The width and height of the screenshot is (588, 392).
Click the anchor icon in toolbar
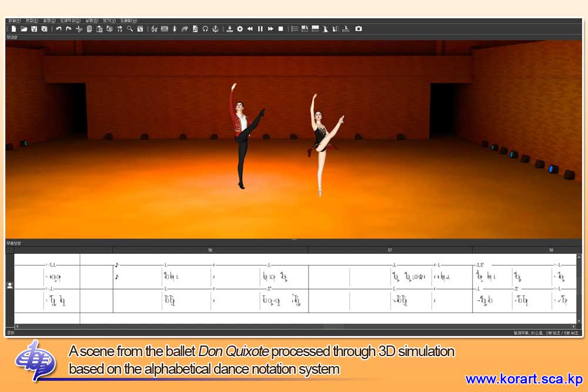pos(215,29)
